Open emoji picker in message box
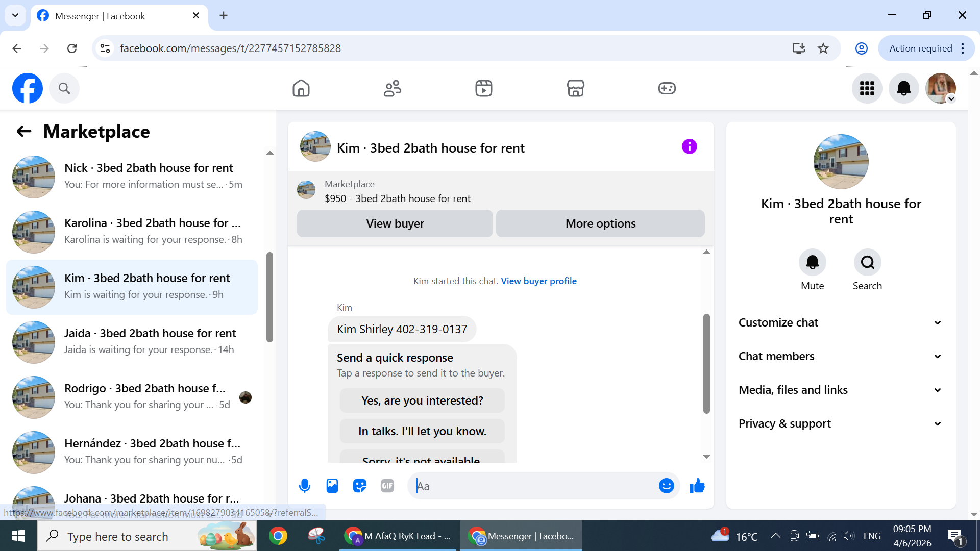Viewport: 980px width, 551px height. (667, 486)
